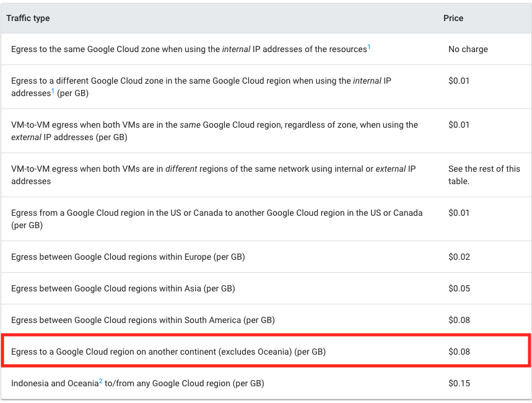Open footnote 1 link after 'addresses' in different-zone row
The height and width of the screenshot is (403, 532).
(x=53, y=91)
